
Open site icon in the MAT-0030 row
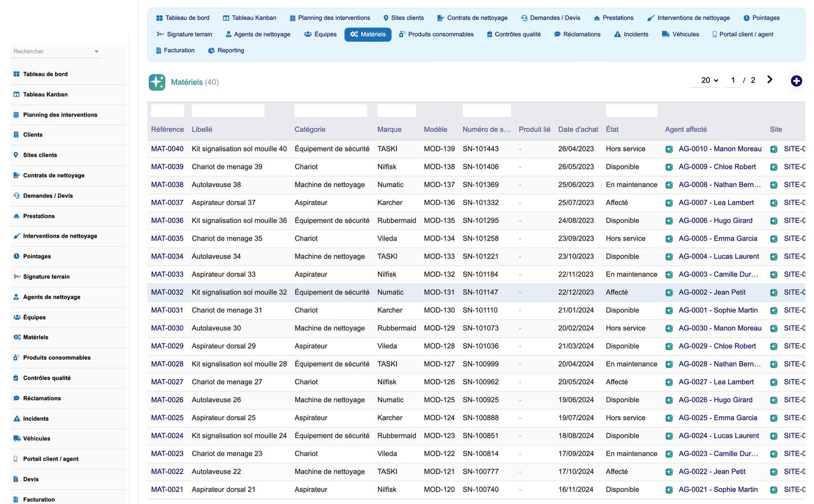pos(773,328)
